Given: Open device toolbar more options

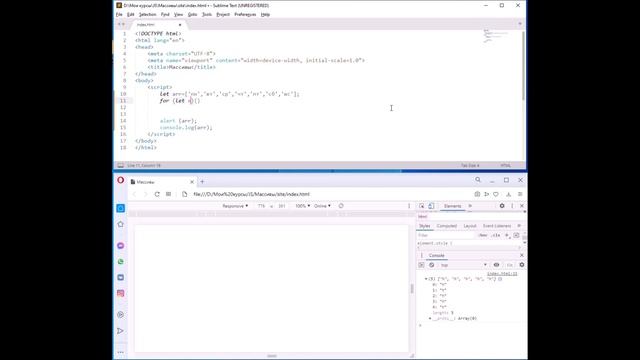Looking at the screenshot, I should point(409,206).
